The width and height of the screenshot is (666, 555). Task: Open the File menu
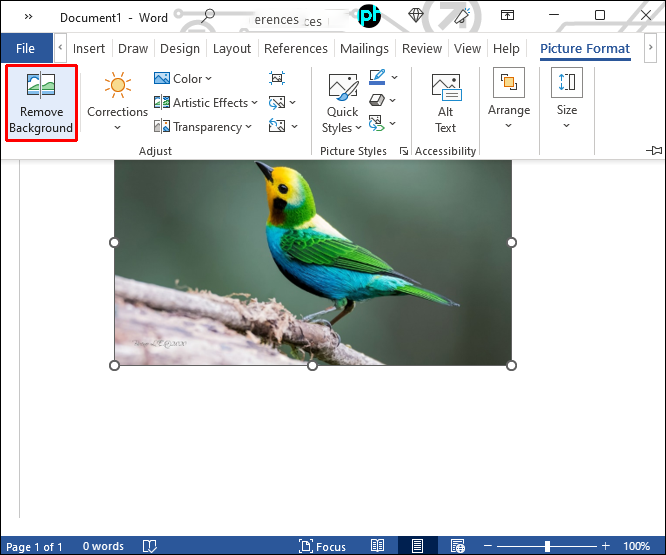coord(25,48)
